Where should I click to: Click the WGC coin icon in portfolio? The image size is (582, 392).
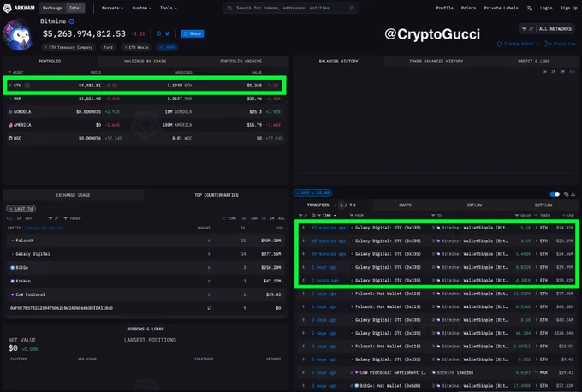click(x=10, y=138)
